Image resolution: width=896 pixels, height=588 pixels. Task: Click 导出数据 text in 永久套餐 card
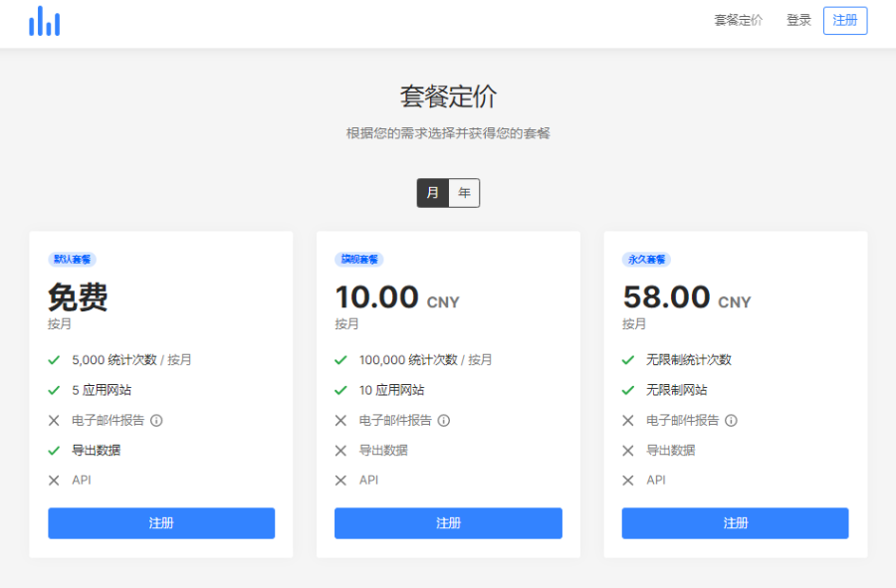point(670,451)
